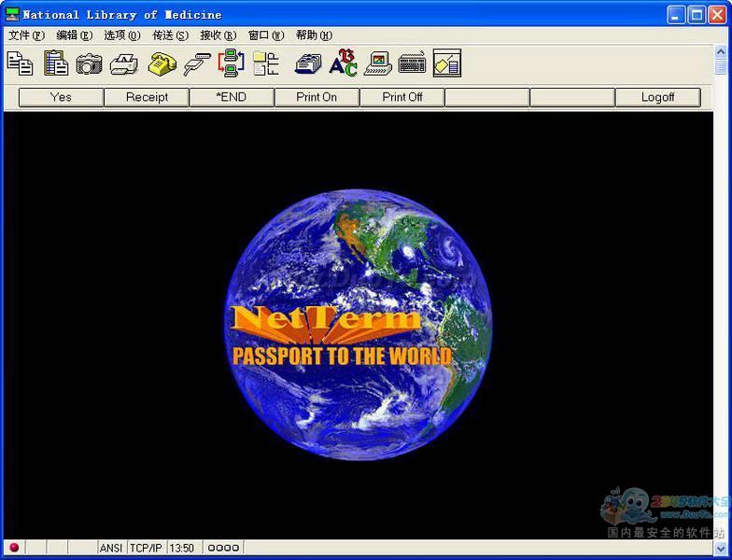Click the folder tree directory icon

266,63
